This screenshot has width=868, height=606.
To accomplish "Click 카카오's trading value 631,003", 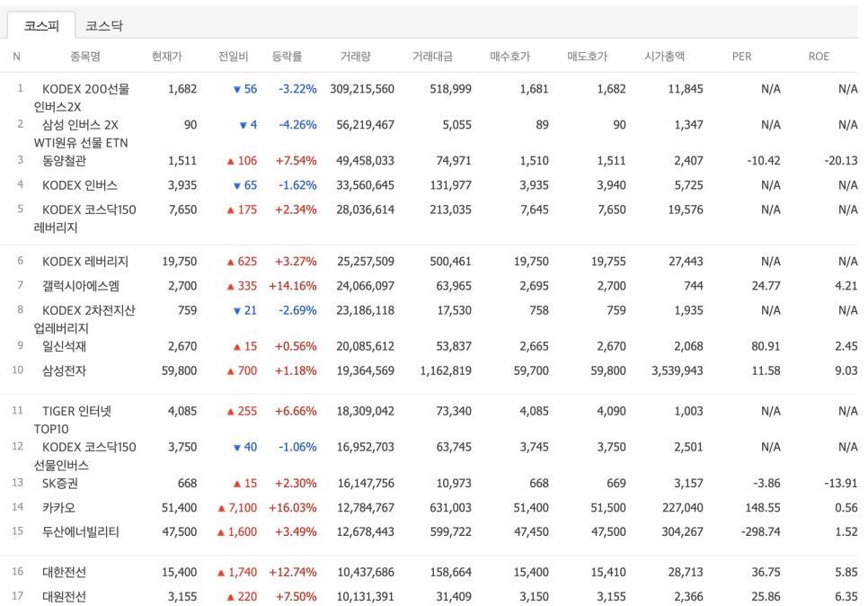I will [x=450, y=507].
